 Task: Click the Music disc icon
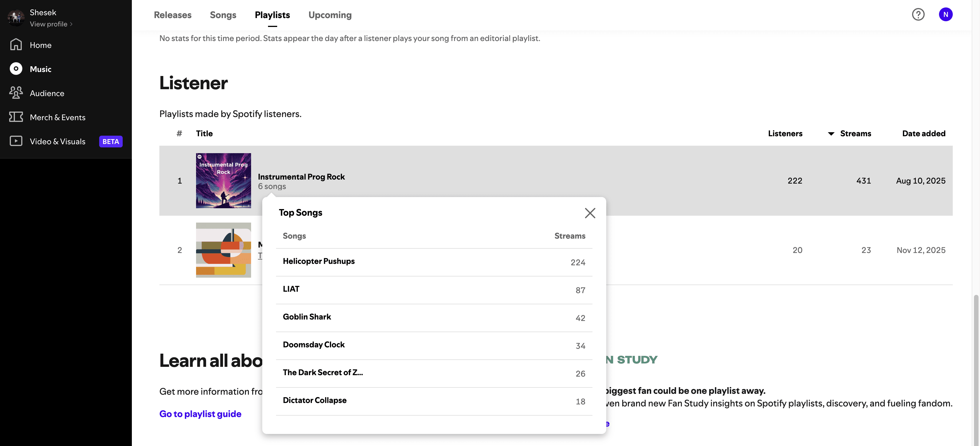click(x=15, y=69)
